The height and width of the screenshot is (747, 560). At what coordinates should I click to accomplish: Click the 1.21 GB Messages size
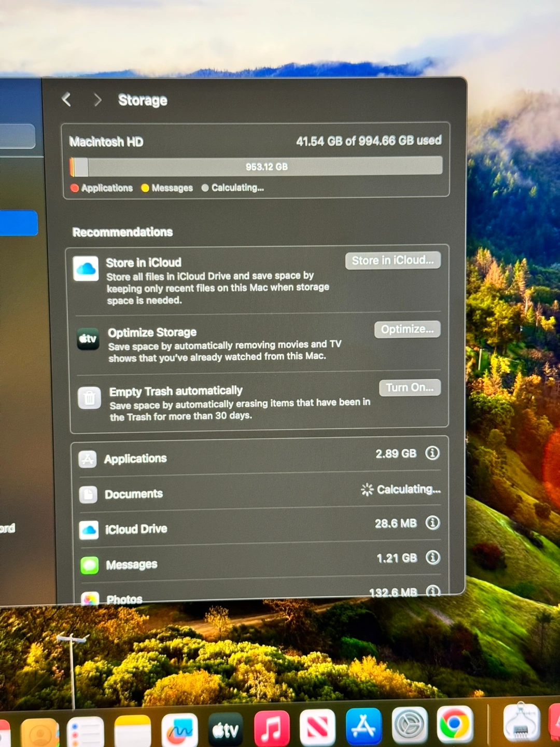[x=397, y=558]
